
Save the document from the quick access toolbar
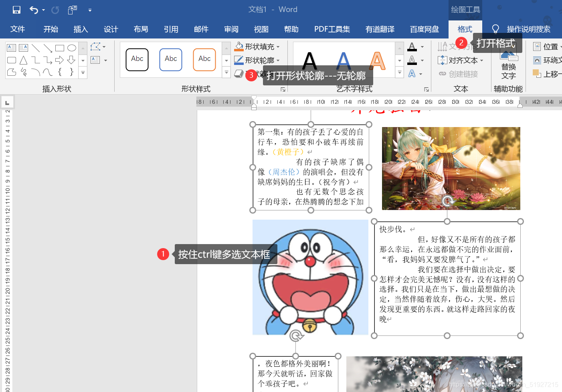pos(16,10)
